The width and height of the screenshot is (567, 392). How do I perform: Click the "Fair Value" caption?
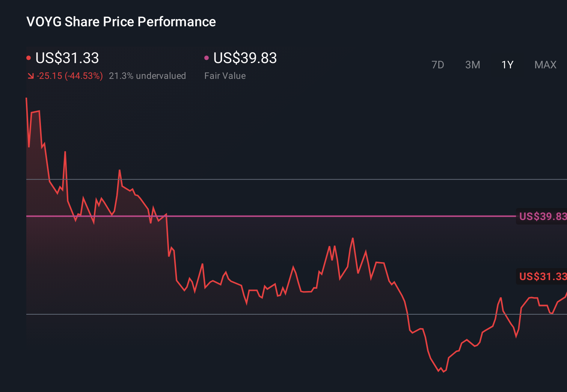tap(225, 76)
